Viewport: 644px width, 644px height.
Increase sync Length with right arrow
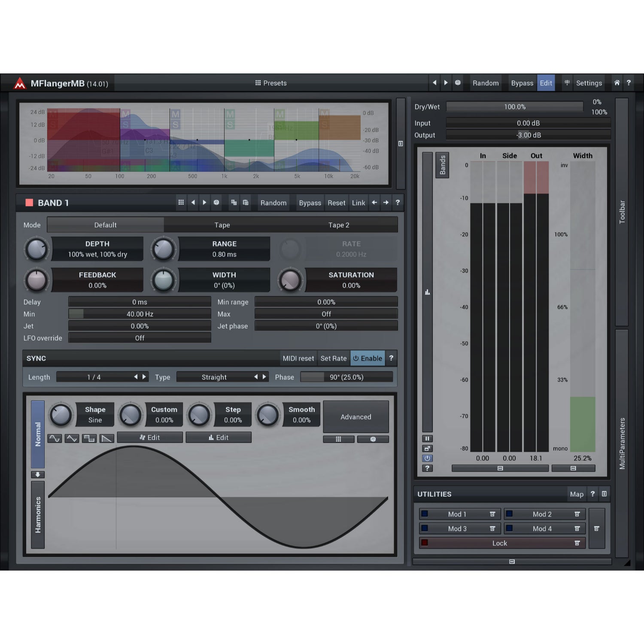pos(144,377)
